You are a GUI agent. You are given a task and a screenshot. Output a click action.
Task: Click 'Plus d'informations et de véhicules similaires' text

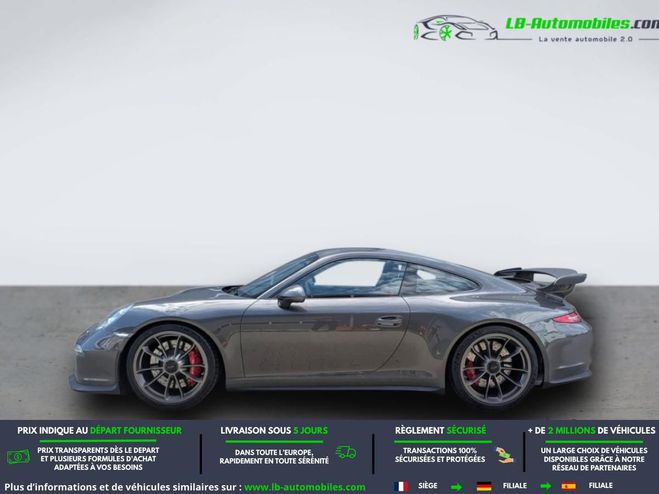tap(123, 487)
